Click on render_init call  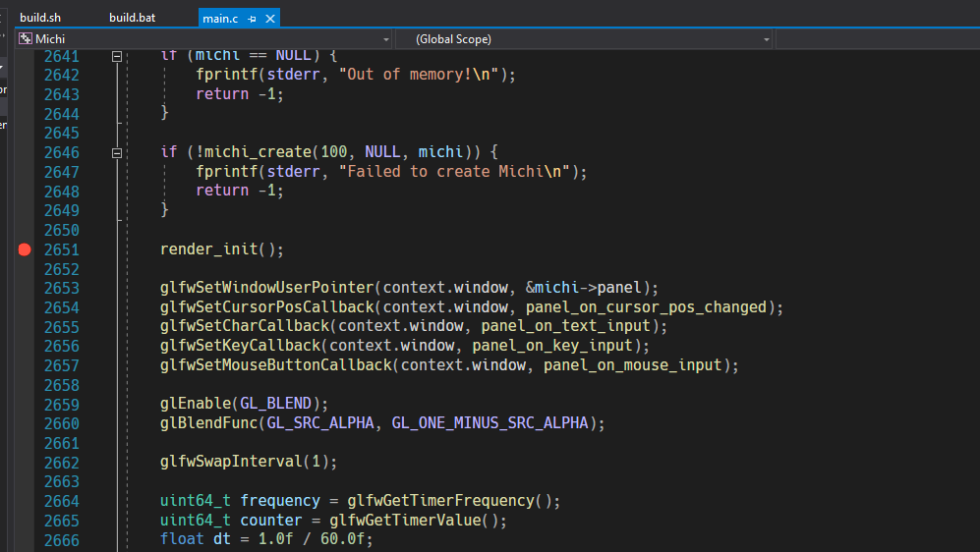point(208,249)
